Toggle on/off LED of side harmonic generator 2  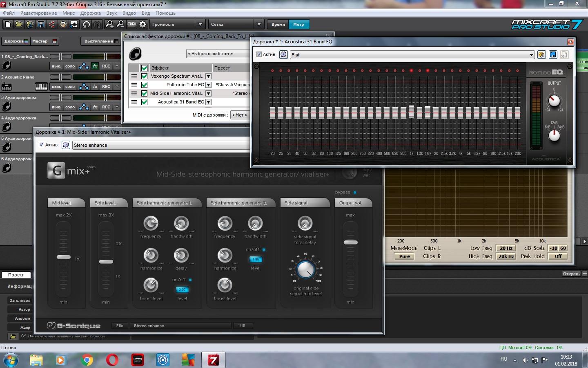(264, 249)
